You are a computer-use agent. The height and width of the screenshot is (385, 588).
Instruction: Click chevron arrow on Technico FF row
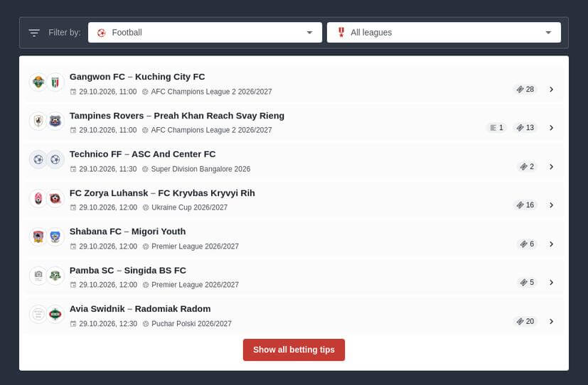tap(551, 167)
